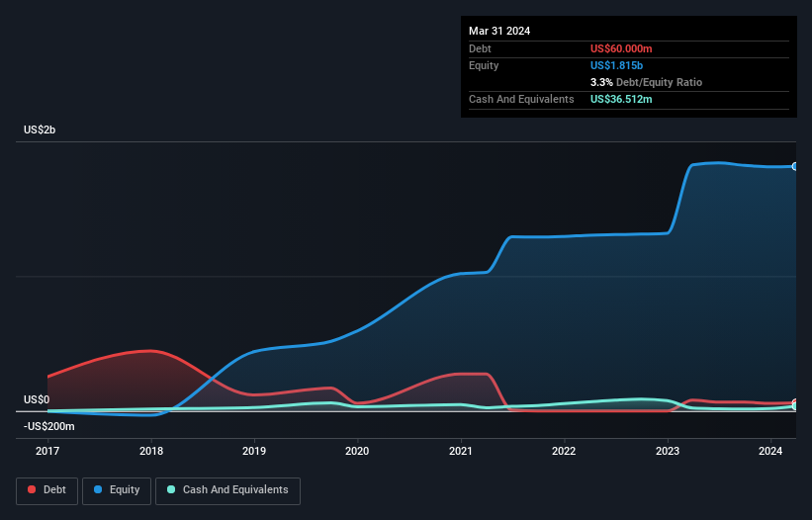Click the 2021 x-axis label
812x520 pixels.
tap(461, 451)
